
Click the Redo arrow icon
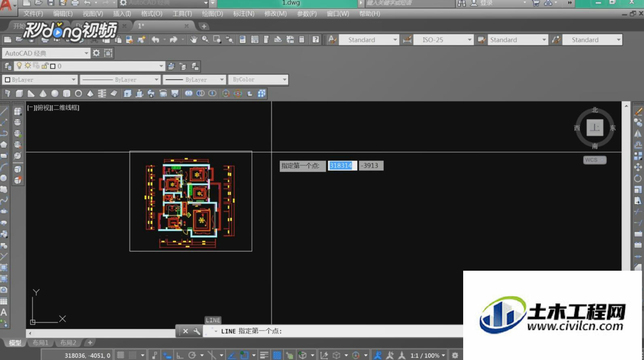coord(174,40)
